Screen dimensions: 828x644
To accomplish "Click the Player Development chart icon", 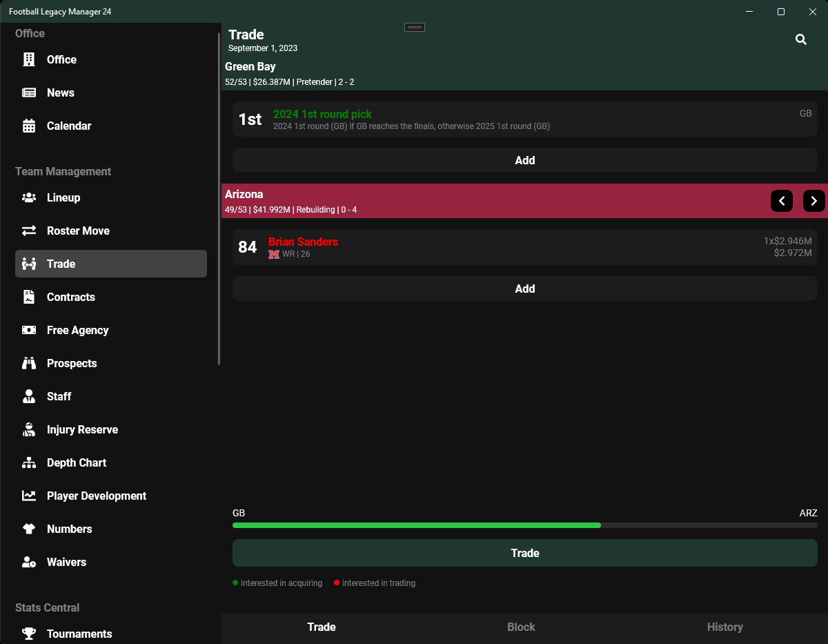I will pos(29,496).
